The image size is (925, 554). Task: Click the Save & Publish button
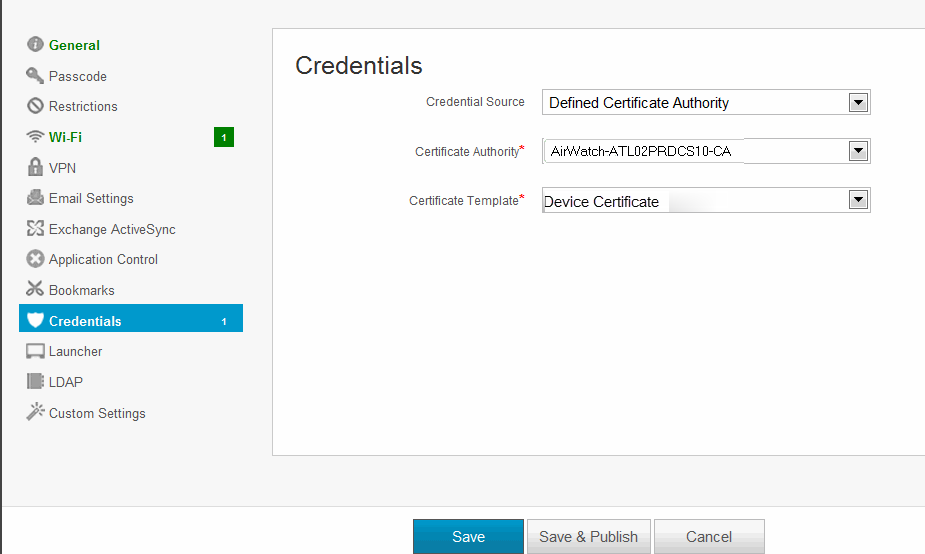tap(588, 537)
